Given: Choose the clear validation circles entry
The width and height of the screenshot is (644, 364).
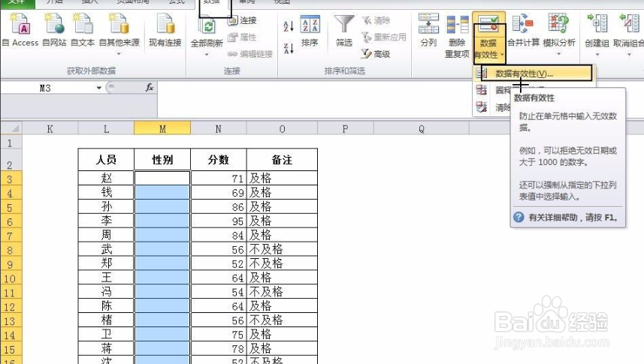Looking at the screenshot, I should 493,107.
